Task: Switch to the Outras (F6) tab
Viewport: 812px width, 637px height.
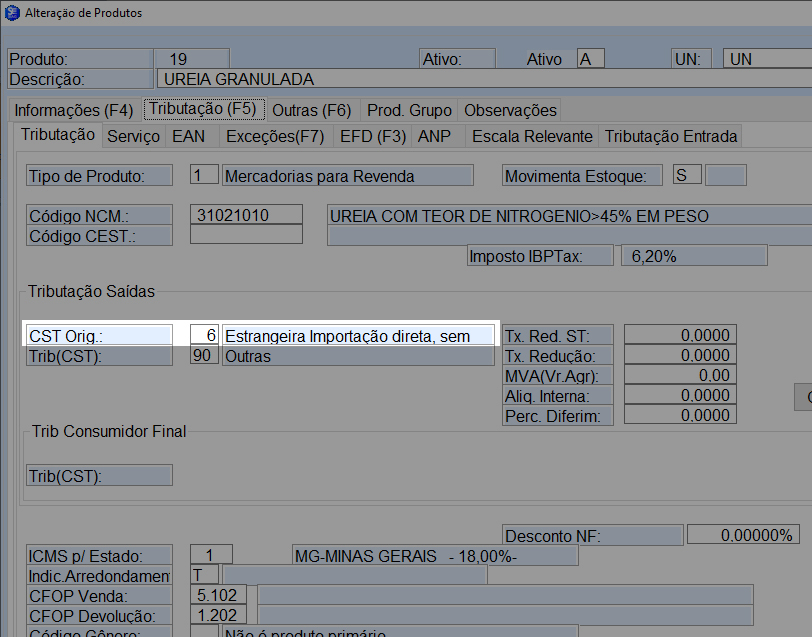Action: (x=311, y=110)
